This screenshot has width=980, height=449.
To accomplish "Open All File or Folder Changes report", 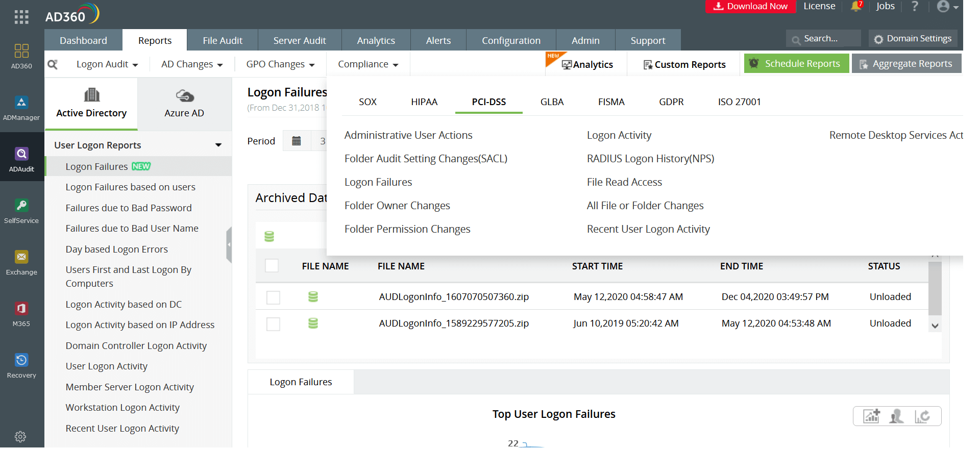I will tap(645, 206).
